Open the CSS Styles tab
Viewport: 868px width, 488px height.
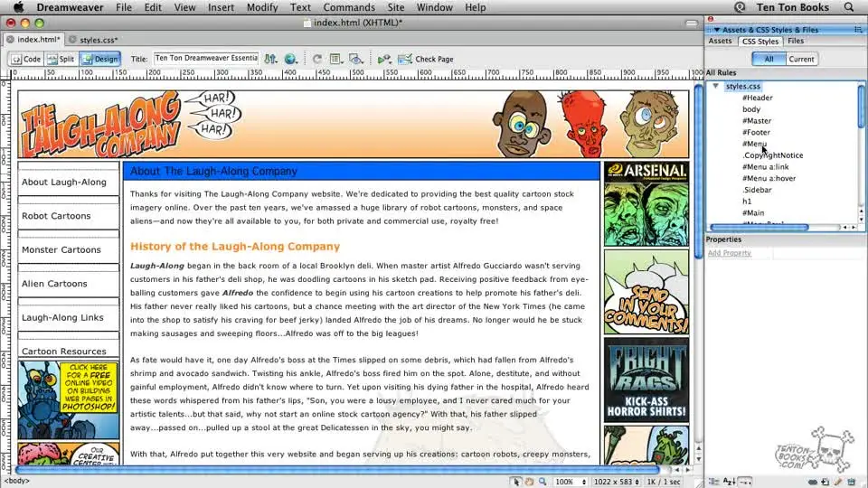click(x=760, y=42)
